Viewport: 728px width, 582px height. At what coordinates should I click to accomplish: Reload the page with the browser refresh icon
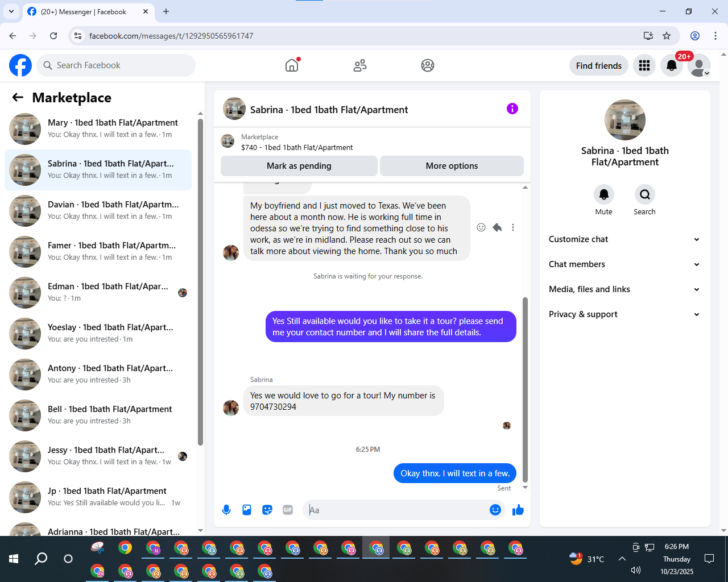[x=53, y=36]
